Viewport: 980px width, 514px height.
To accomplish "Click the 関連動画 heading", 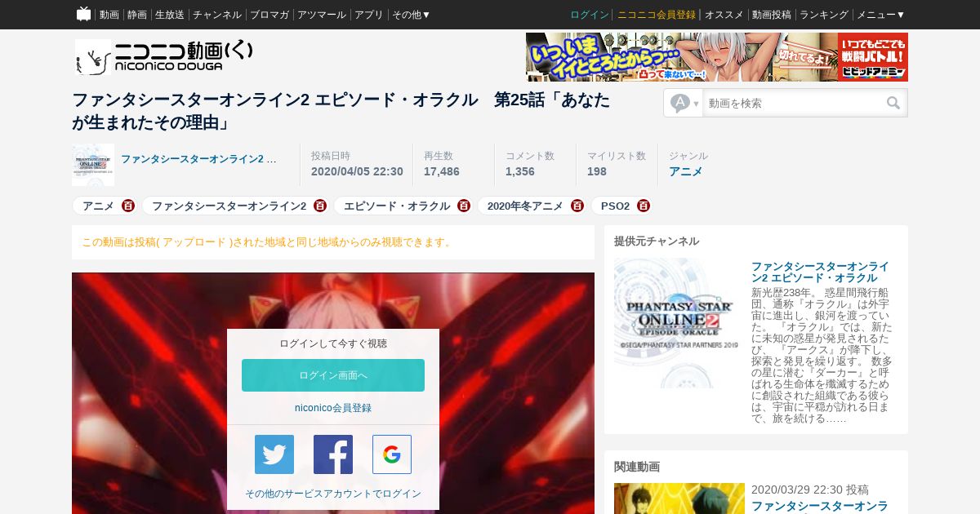I will [x=637, y=467].
